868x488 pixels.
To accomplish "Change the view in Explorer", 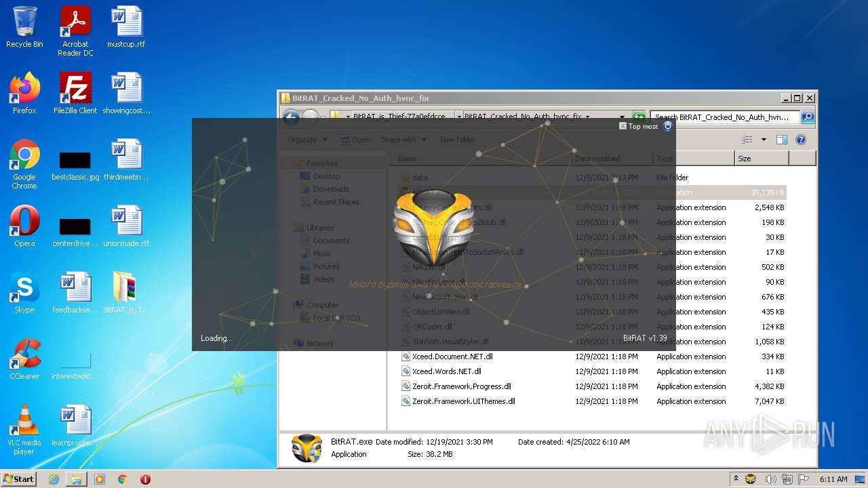I will [x=747, y=140].
